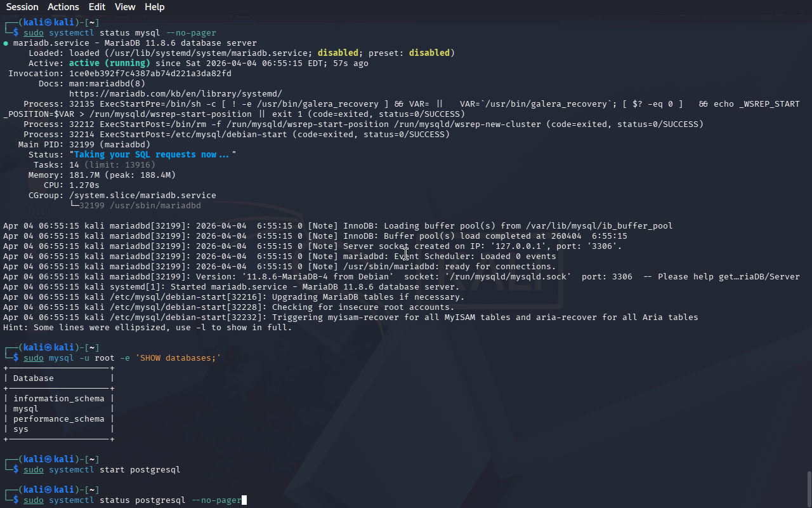Screen dimensions: 812x508
Task: Click the block cursor after --no-pager
Action: point(244,500)
